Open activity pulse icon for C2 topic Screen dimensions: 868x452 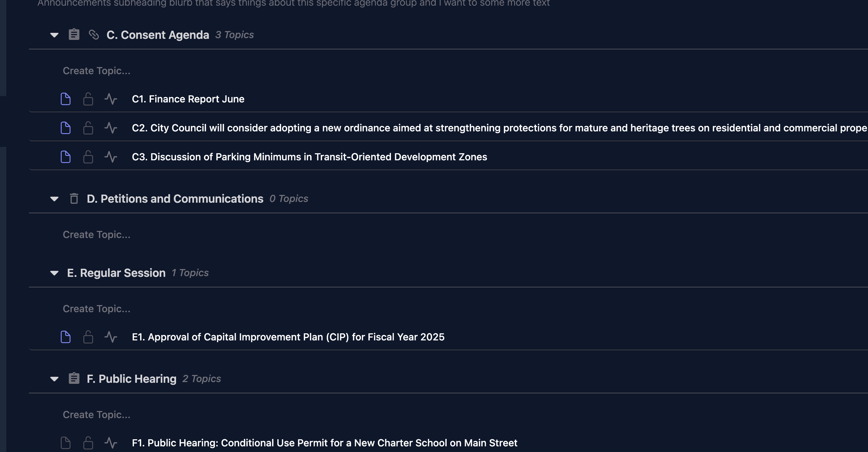pos(111,128)
